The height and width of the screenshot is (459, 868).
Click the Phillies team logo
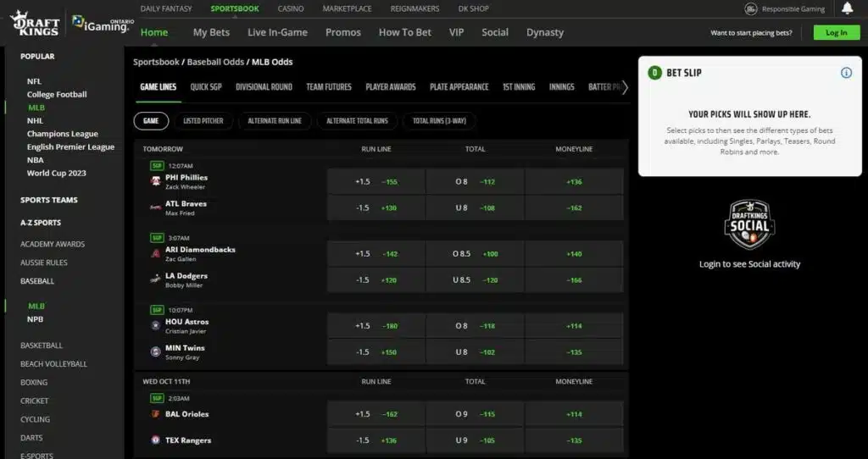156,181
